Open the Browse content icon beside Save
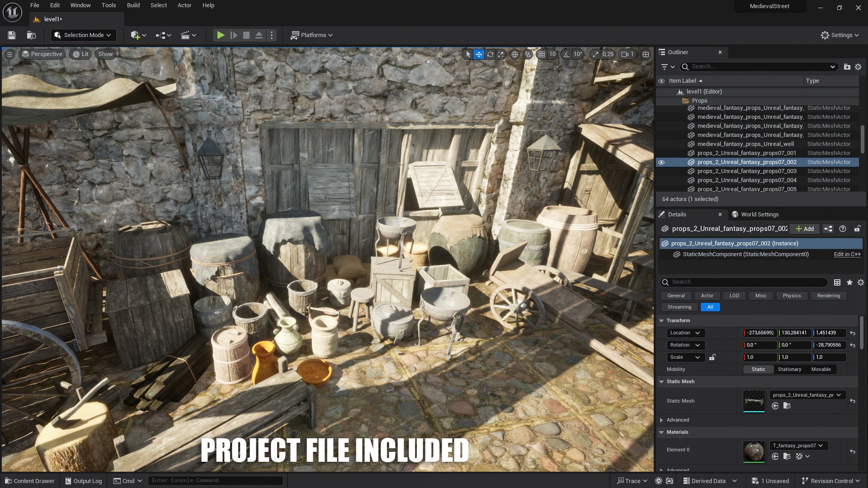868x488 pixels. click(31, 35)
